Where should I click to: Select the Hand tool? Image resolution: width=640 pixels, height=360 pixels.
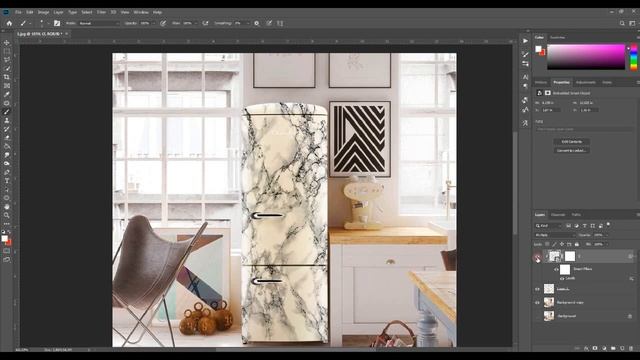7,207
